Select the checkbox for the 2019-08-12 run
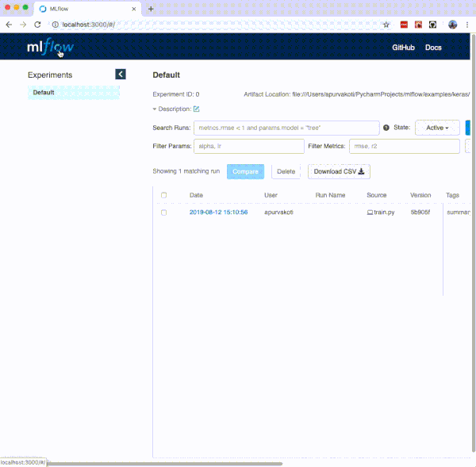The image size is (476, 467). (x=164, y=212)
